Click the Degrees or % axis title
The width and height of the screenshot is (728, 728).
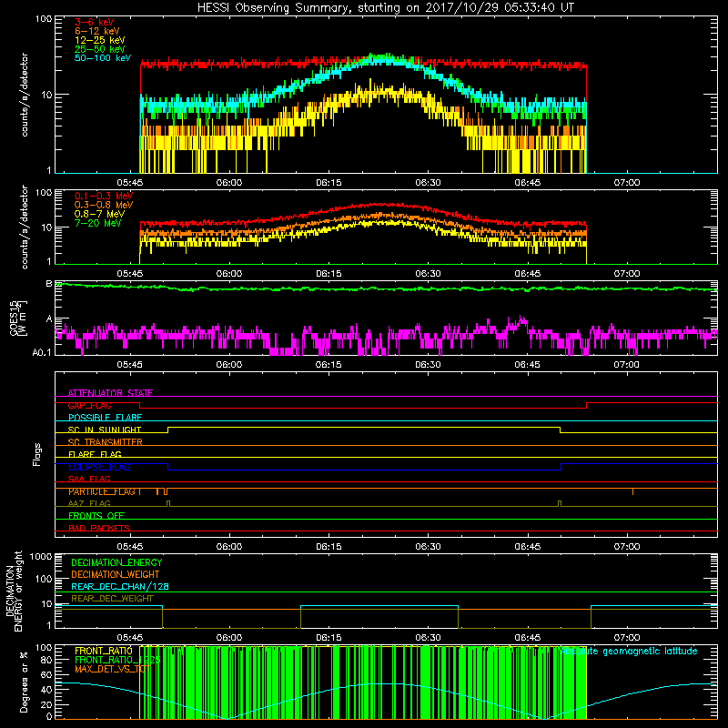coord(24,682)
